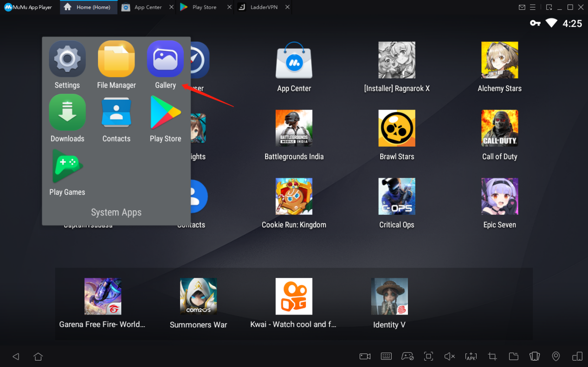Click the Android back arrow
Image resolution: width=588 pixels, height=367 pixels.
click(16, 356)
